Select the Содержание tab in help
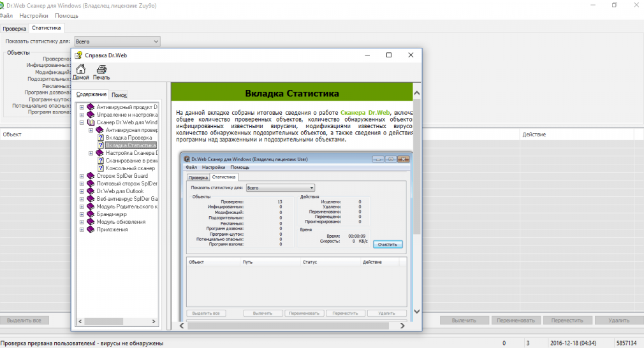644x348 pixels. tap(91, 94)
